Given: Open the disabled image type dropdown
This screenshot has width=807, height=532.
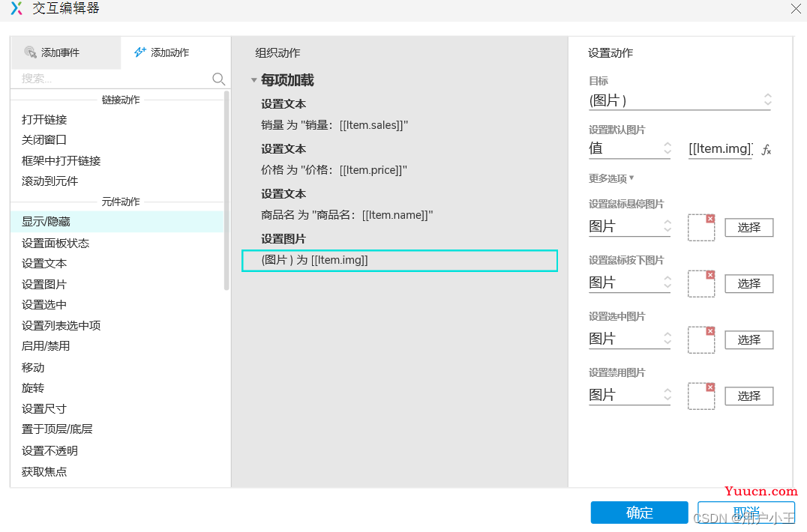Looking at the screenshot, I should [x=630, y=395].
